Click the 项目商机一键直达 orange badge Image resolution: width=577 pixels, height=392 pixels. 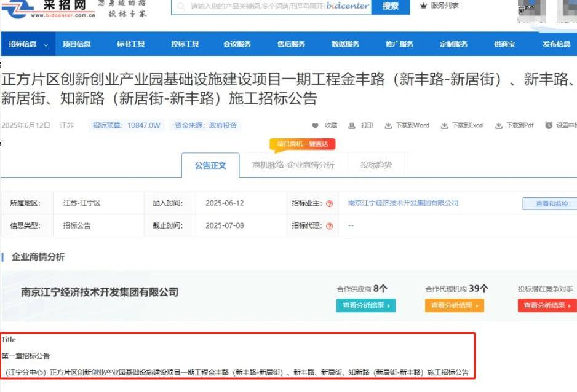303,144
